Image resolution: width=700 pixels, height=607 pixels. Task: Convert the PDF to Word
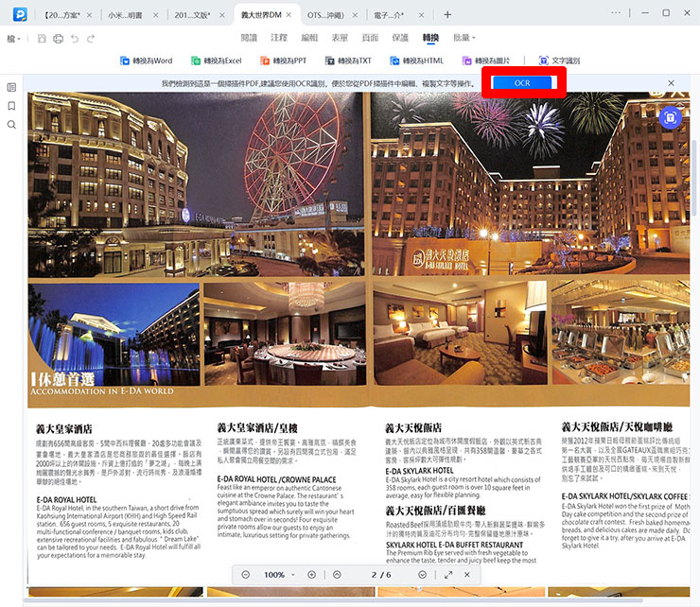click(146, 61)
